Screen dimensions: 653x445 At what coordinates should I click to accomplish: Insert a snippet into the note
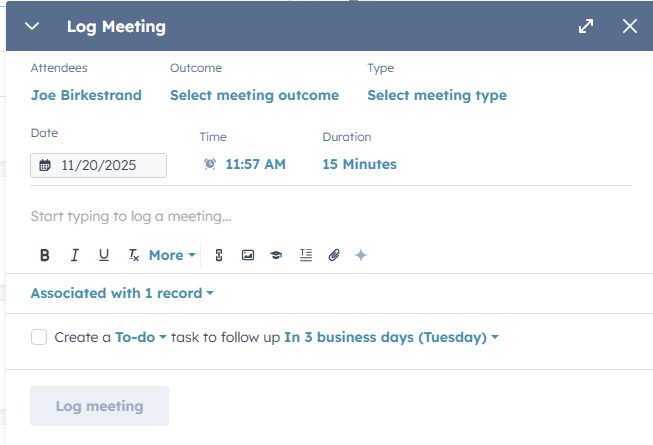tap(306, 255)
